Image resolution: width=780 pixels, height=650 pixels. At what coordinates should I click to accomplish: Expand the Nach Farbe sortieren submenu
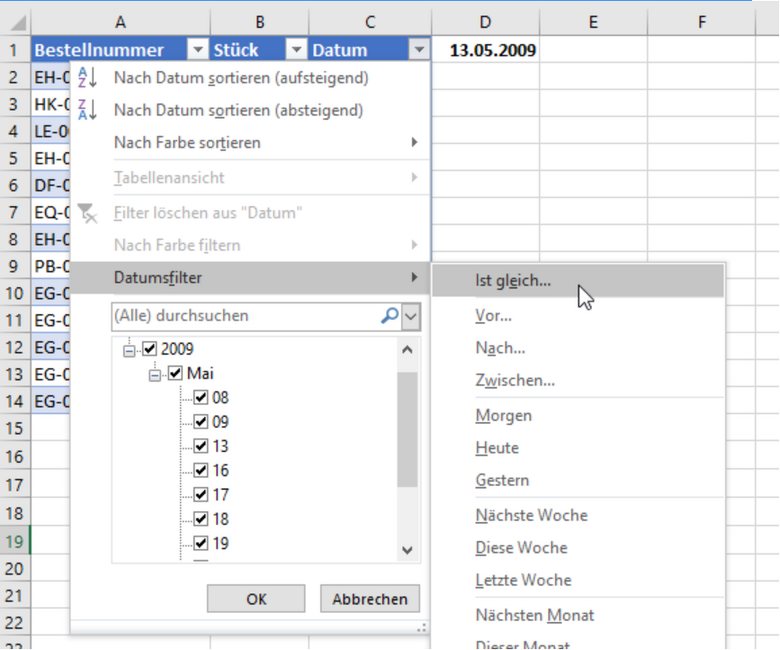tap(414, 143)
